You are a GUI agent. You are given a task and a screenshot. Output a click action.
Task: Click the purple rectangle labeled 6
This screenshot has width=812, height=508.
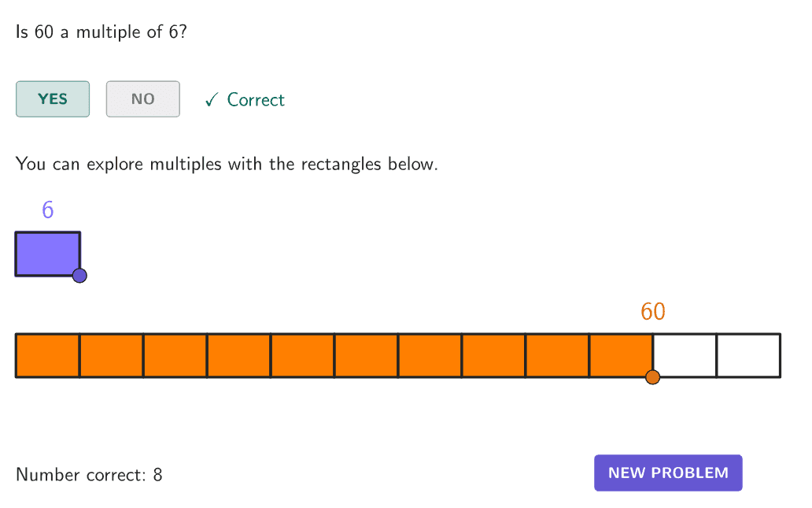(47, 254)
